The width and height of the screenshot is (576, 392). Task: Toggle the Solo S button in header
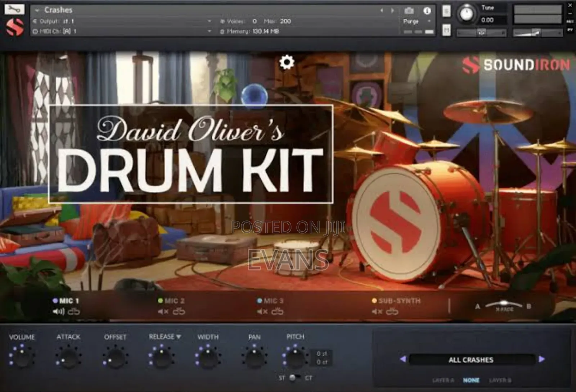[446, 11]
